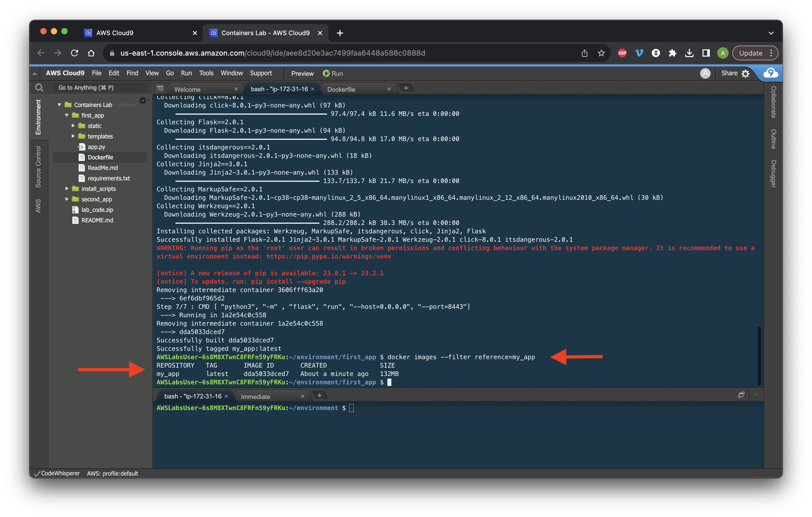Collapse the first_app folder
The image size is (812, 517).
click(x=67, y=115)
